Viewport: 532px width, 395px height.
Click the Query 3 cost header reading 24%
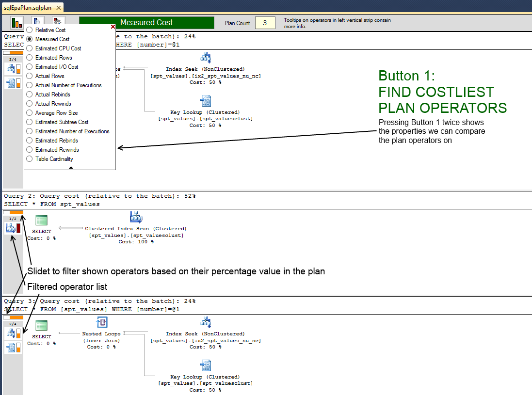100,301
